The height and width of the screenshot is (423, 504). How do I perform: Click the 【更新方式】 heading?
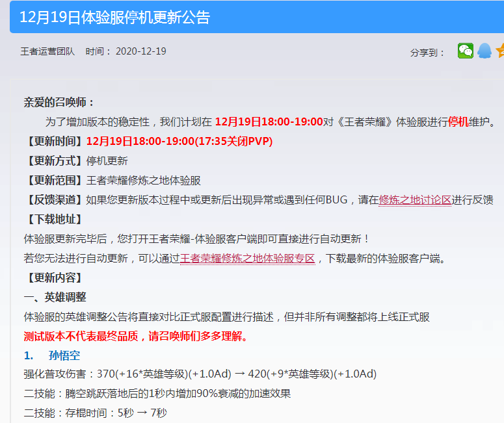pos(55,161)
